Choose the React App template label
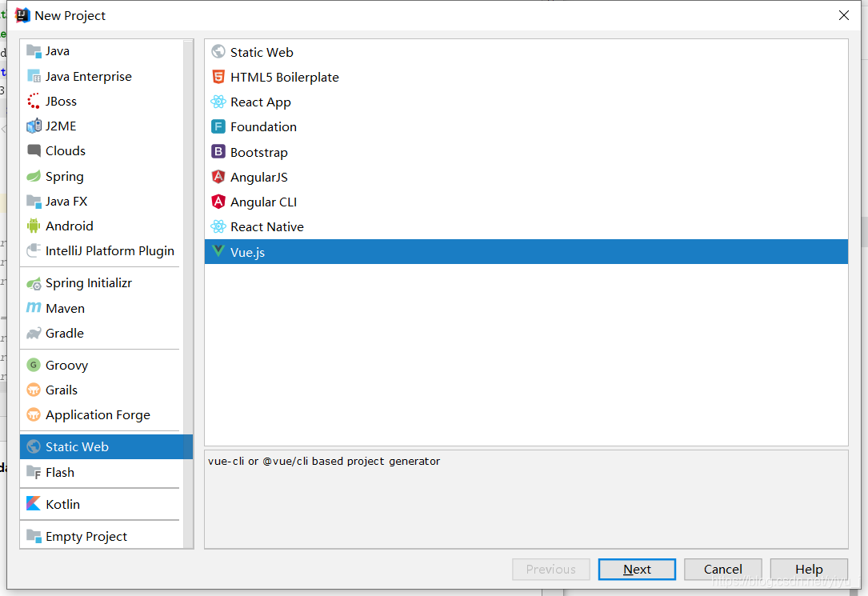Image resolution: width=868 pixels, height=596 pixels. point(261,102)
